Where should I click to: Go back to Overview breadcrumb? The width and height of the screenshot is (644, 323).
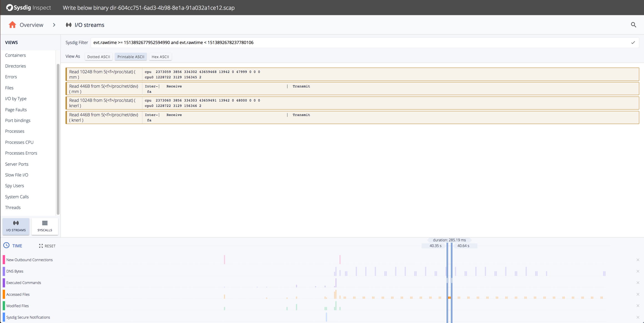(31, 25)
